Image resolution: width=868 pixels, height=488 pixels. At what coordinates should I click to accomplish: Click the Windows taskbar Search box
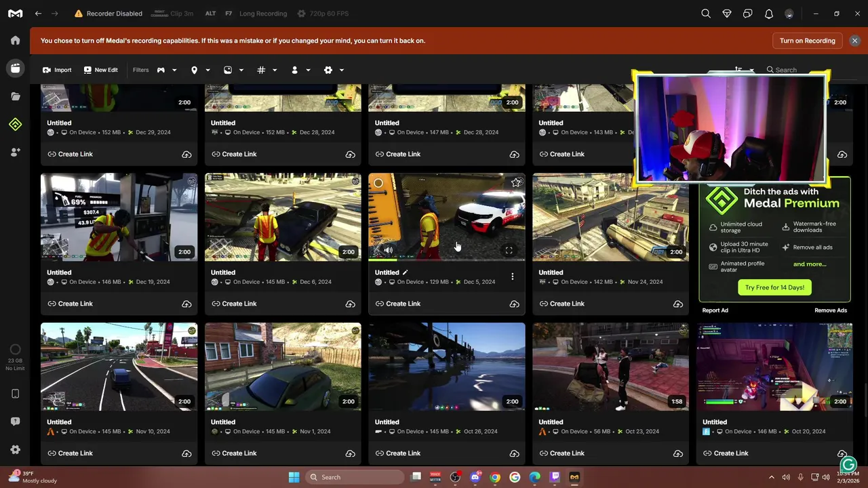click(x=354, y=477)
